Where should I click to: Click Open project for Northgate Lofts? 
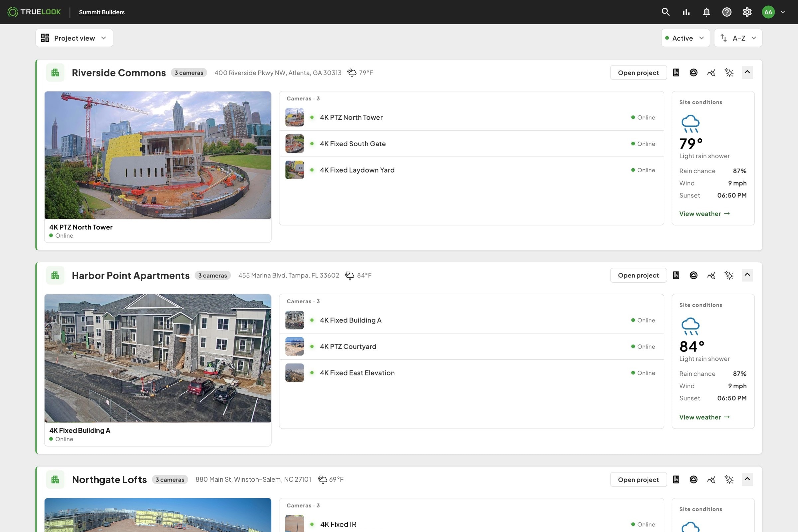638,479
